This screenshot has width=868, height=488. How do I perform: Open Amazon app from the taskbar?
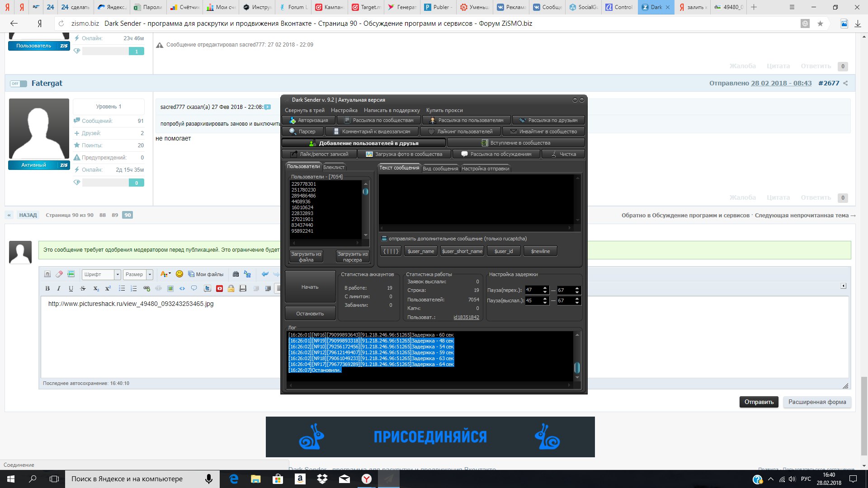(x=300, y=479)
